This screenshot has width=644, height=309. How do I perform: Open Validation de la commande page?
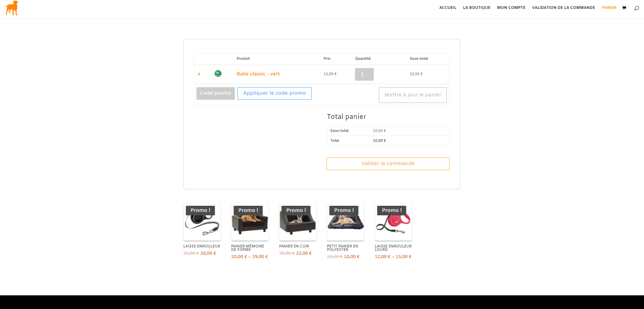(563, 8)
